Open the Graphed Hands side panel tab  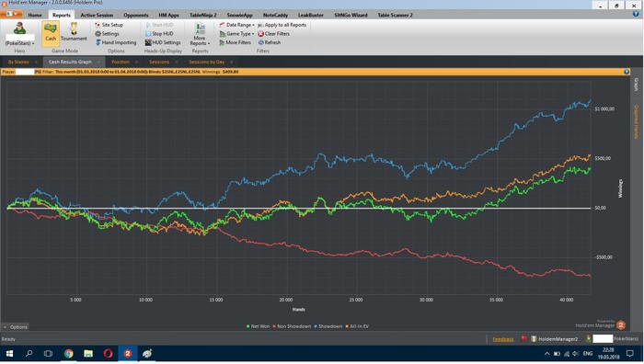[637, 122]
